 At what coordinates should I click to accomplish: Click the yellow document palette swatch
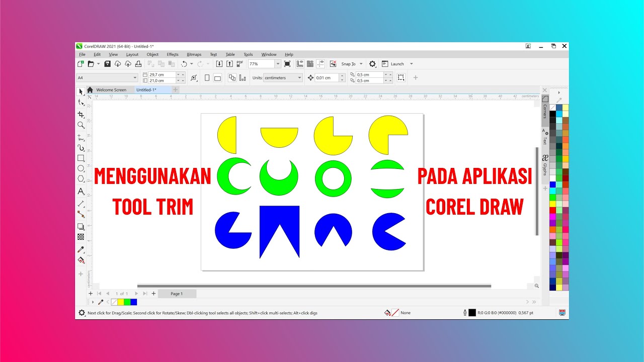pyautogui.click(x=121, y=302)
